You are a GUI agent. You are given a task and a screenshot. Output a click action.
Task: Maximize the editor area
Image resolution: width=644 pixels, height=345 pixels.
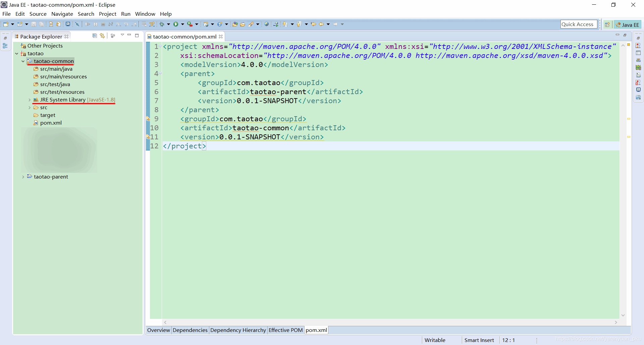625,35
